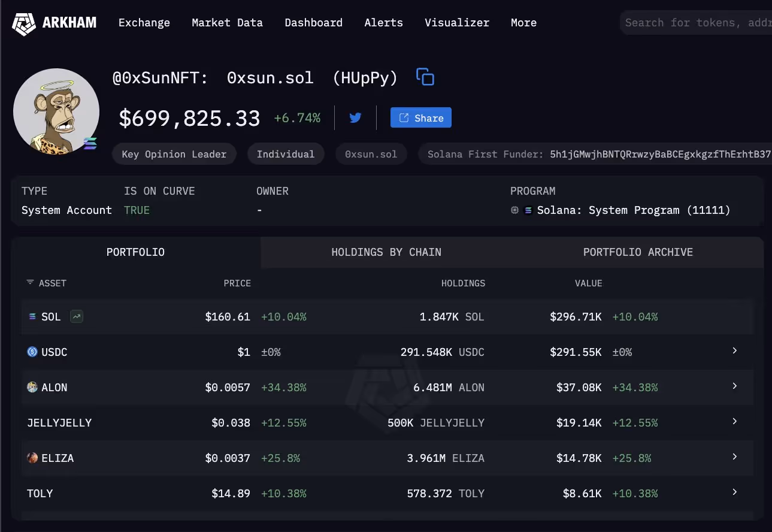Screen dimensions: 772x532
Task: Click the 500K JELLYJELLY holdings
Action: (436, 423)
